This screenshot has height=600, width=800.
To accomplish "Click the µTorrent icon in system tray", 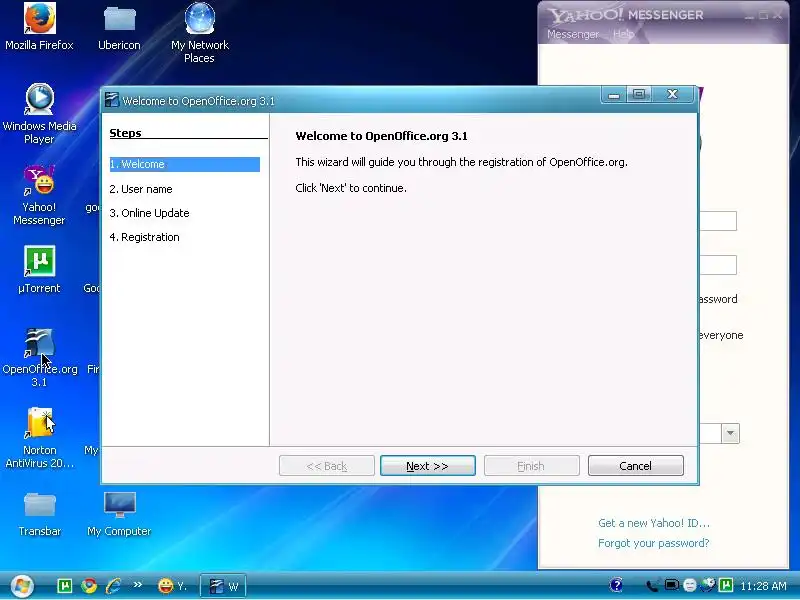I will [726, 585].
